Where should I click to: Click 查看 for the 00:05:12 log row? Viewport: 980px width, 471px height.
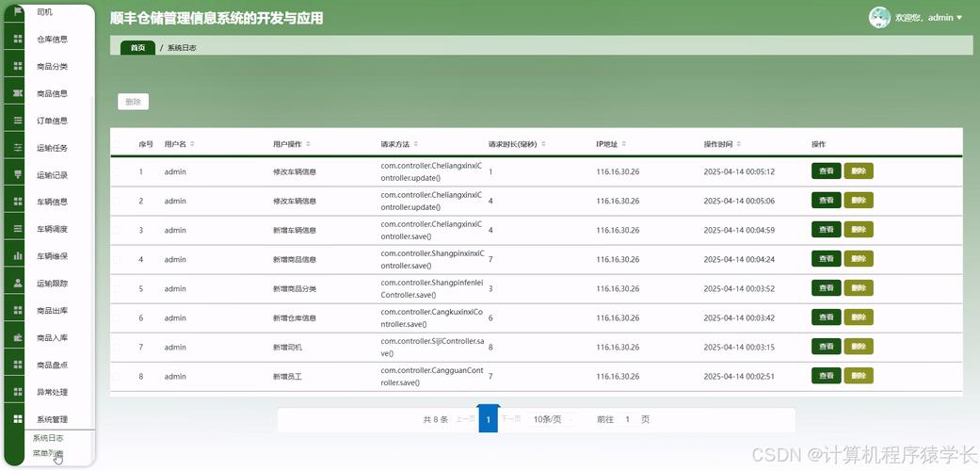pos(827,171)
